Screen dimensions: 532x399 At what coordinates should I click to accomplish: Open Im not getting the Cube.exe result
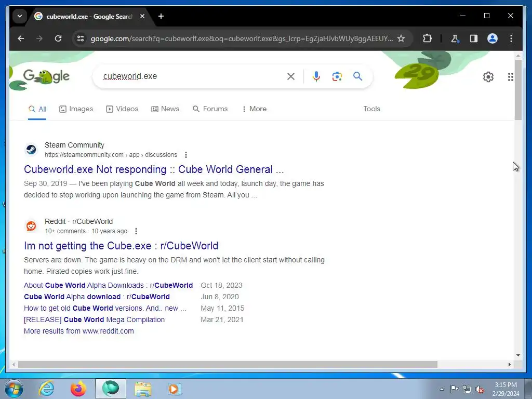tap(121, 246)
